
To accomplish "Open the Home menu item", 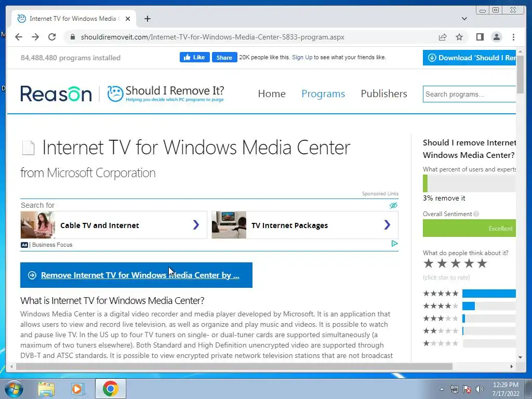I will pos(271,94).
